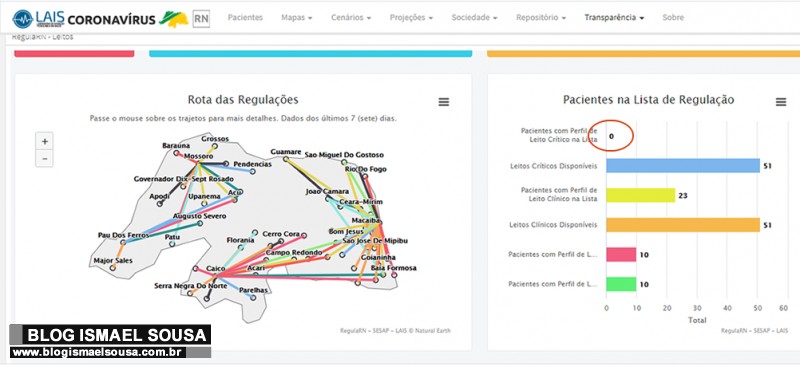Click the Barauna map label

click(176, 145)
